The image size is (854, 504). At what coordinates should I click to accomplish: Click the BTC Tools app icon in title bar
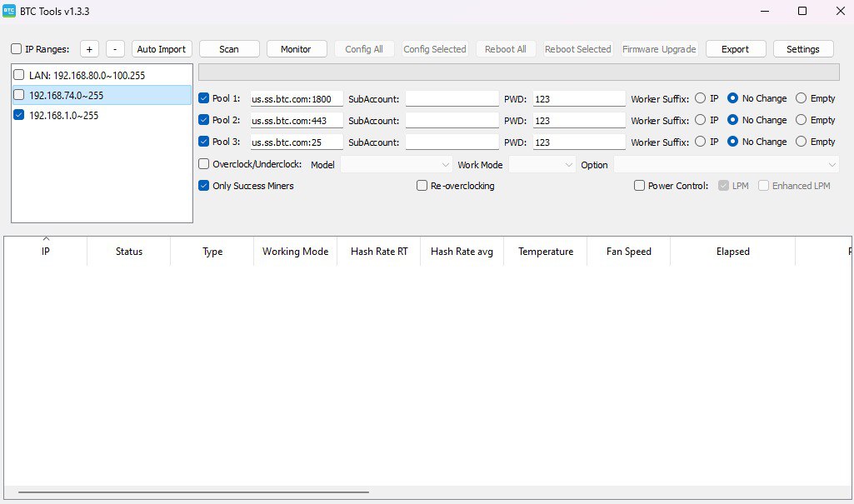pos(9,11)
